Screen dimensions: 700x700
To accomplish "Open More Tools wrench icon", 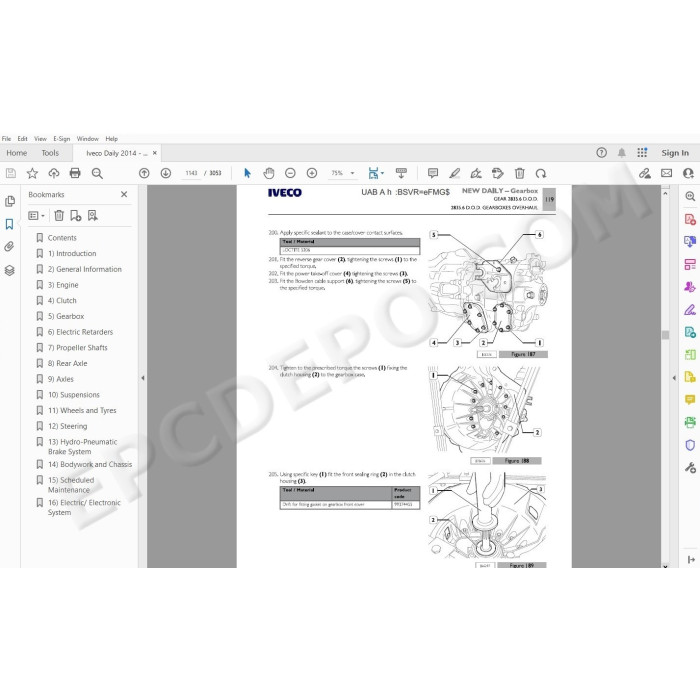I will pyautogui.click(x=690, y=467).
